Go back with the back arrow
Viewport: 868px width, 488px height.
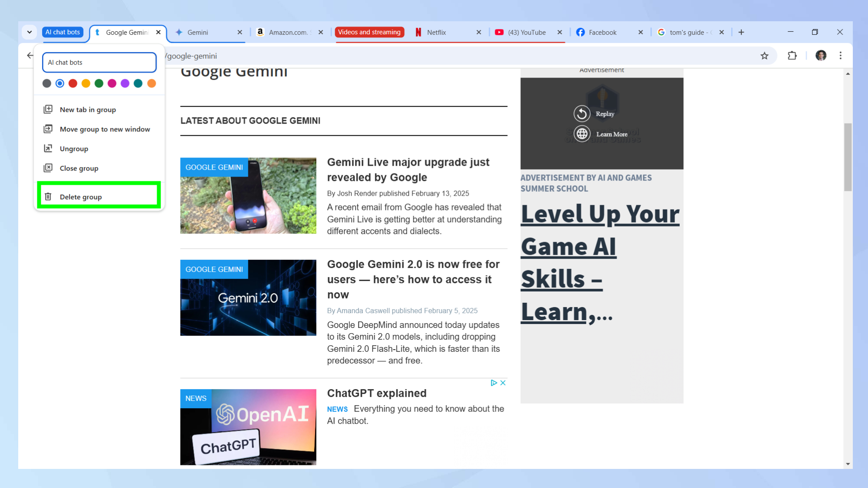30,56
